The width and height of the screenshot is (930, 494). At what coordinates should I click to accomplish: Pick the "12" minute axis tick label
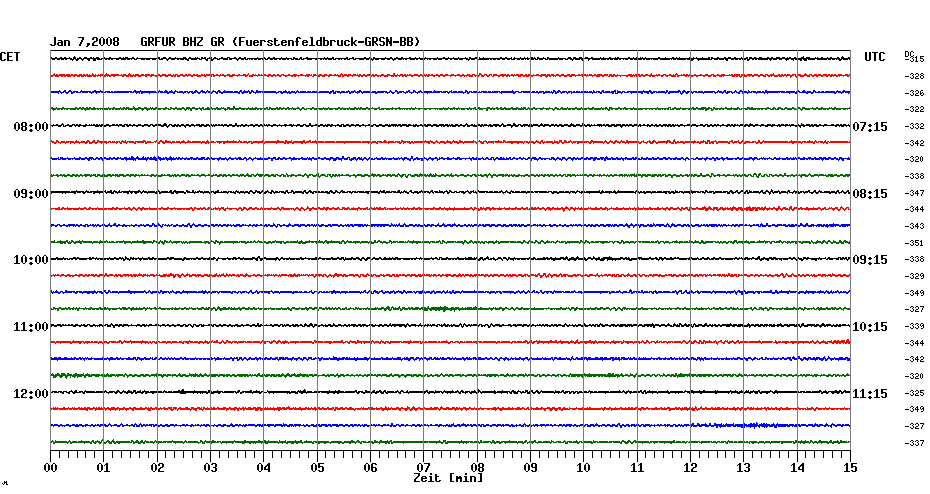[690, 468]
